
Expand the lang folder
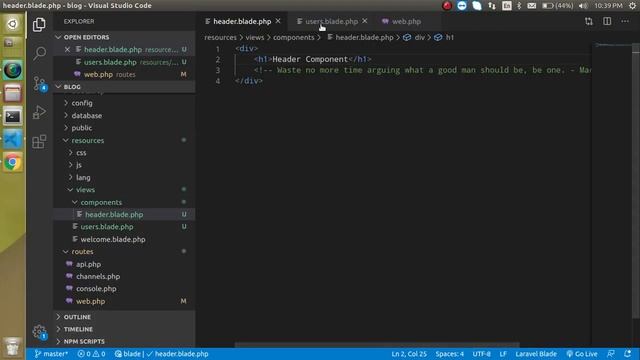click(124, 178)
